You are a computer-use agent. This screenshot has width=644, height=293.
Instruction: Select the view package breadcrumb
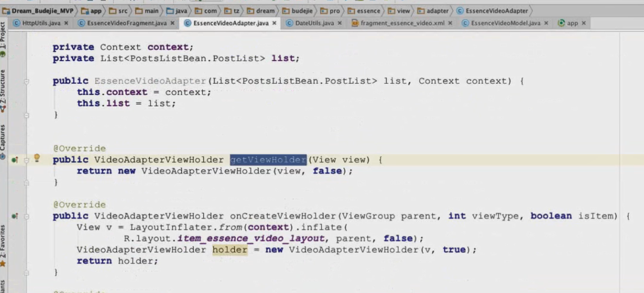pyautogui.click(x=399, y=11)
